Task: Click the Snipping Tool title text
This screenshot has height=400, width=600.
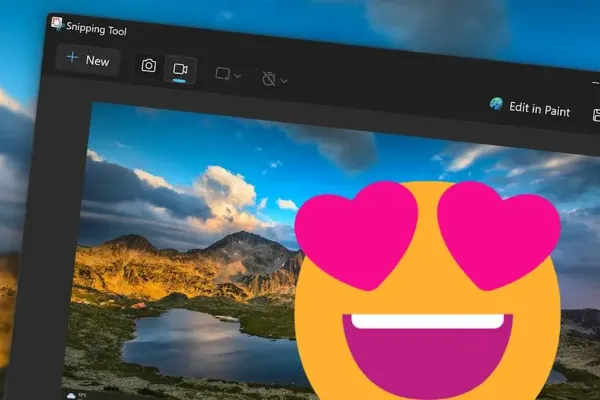Action: pyautogui.click(x=96, y=29)
